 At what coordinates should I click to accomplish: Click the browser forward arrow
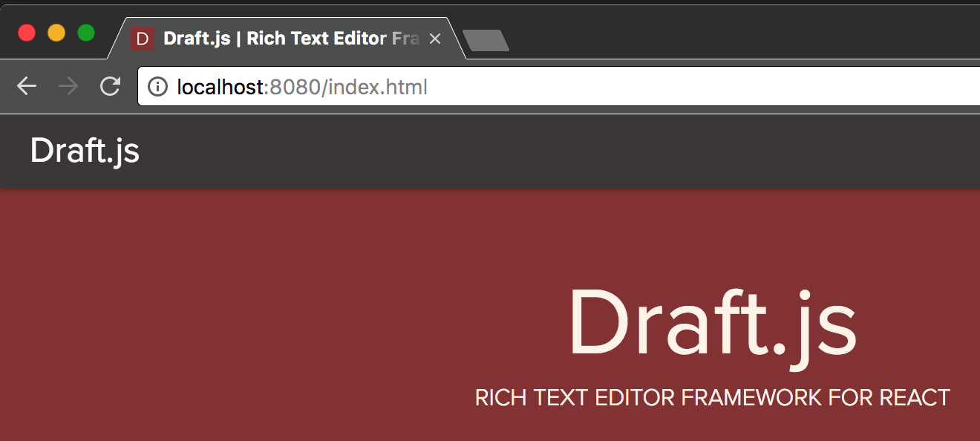(x=68, y=87)
